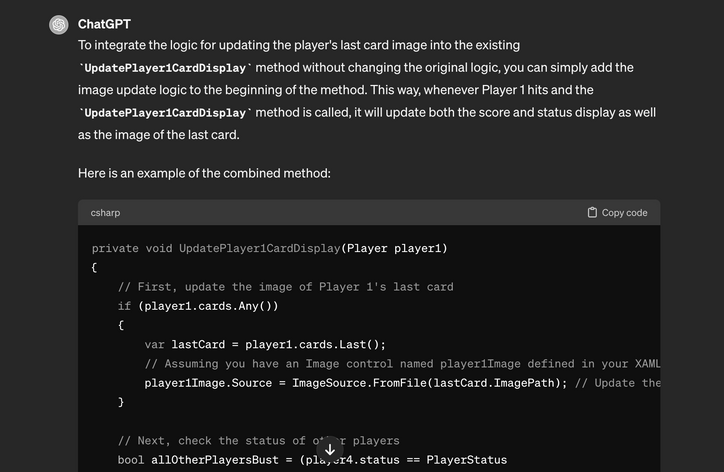Click 'Here is an example of the combined method' text
Viewport: 724px width, 472px height.
click(x=204, y=173)
